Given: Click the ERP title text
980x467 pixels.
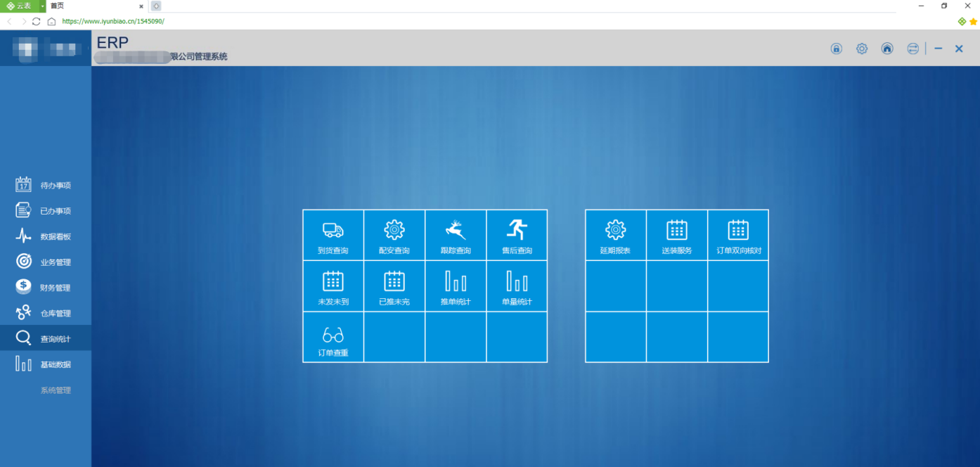Looking at the screenshot, I should (112, 42).
